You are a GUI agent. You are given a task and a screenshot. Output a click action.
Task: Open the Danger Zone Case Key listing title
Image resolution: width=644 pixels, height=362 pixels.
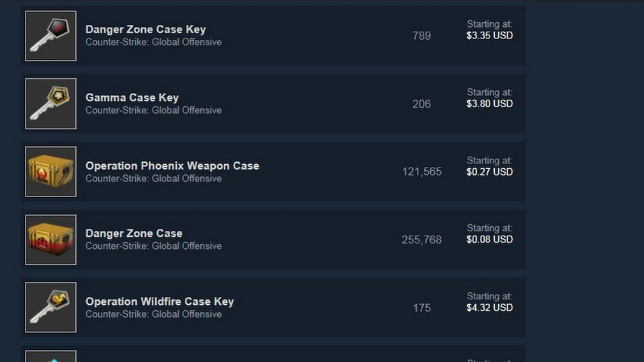pyautogui.click(x=145, y=30)
